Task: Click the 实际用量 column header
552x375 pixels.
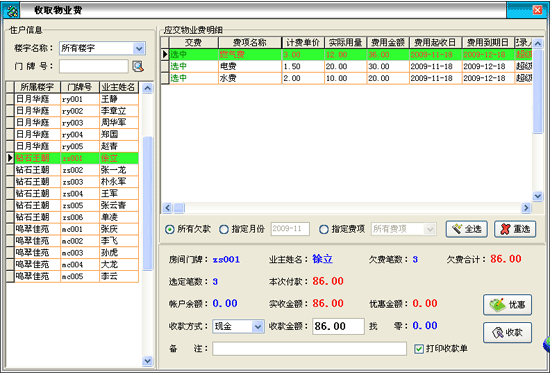Action: click(x=345, y=43)
